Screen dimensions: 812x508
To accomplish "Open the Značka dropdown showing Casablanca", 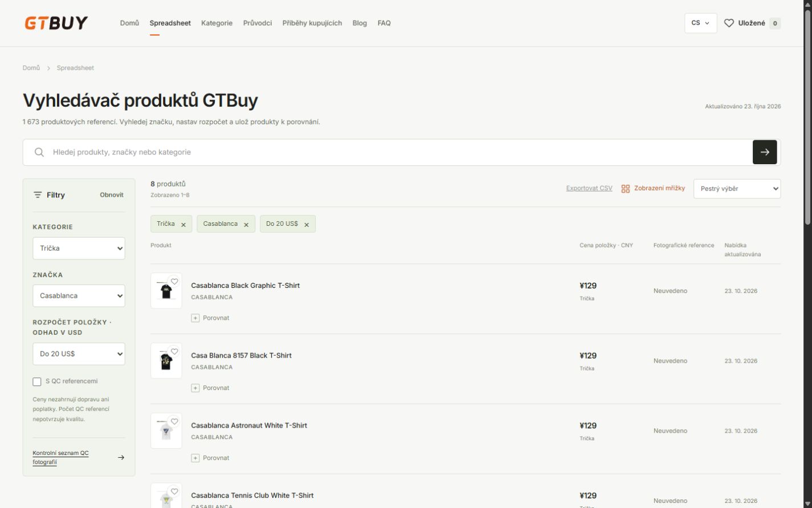I will [x=79, y=296].
